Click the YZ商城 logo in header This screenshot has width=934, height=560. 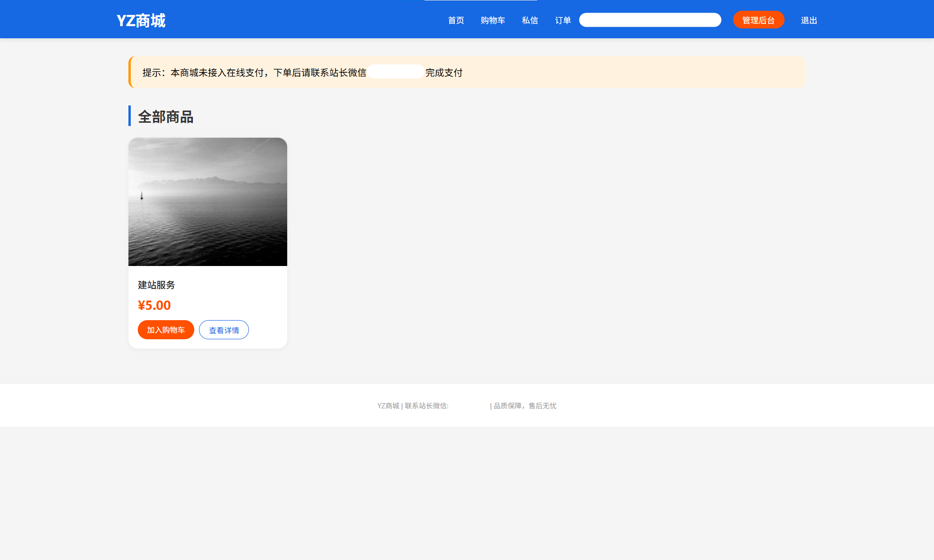(141, 21)
